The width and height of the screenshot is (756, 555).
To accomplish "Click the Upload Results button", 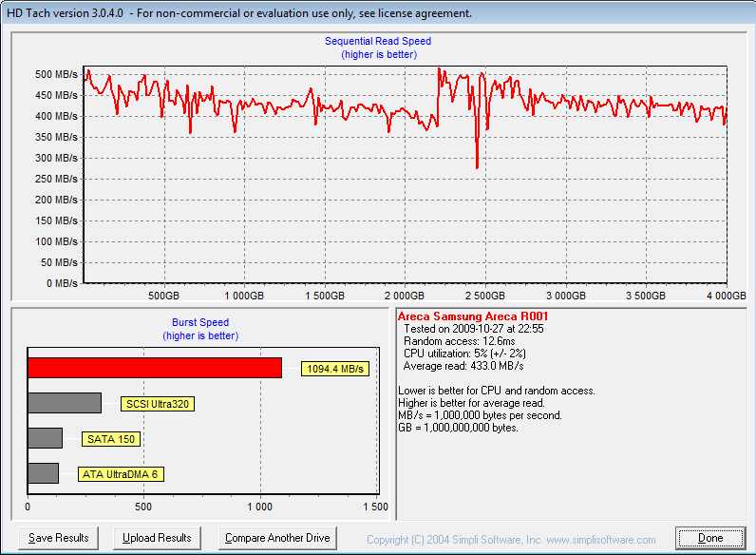I will 157,538.
